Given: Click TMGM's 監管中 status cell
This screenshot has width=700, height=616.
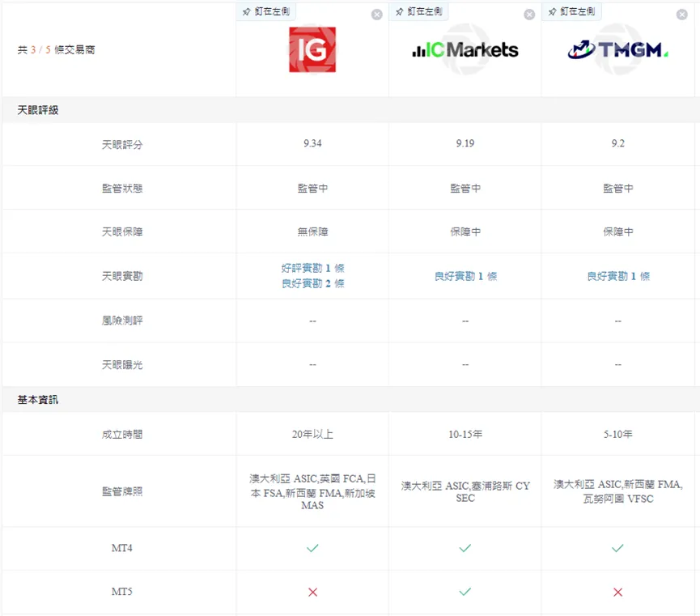Looking at the screenshot, I should point(617,188).
